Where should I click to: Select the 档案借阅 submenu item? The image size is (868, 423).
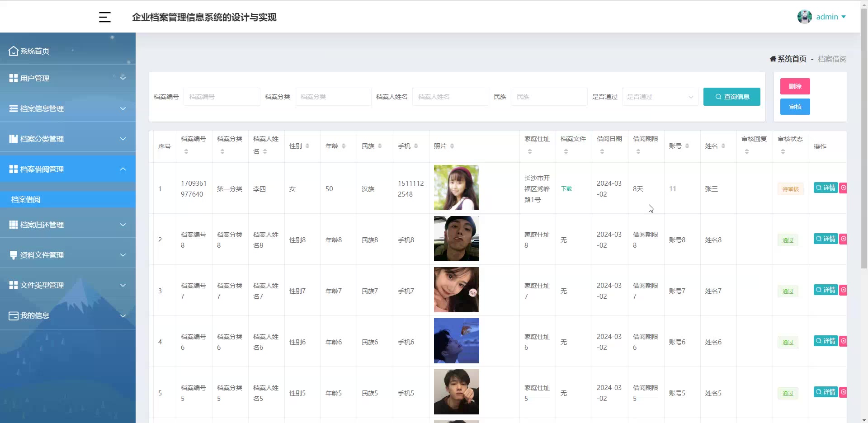(68, 199)
